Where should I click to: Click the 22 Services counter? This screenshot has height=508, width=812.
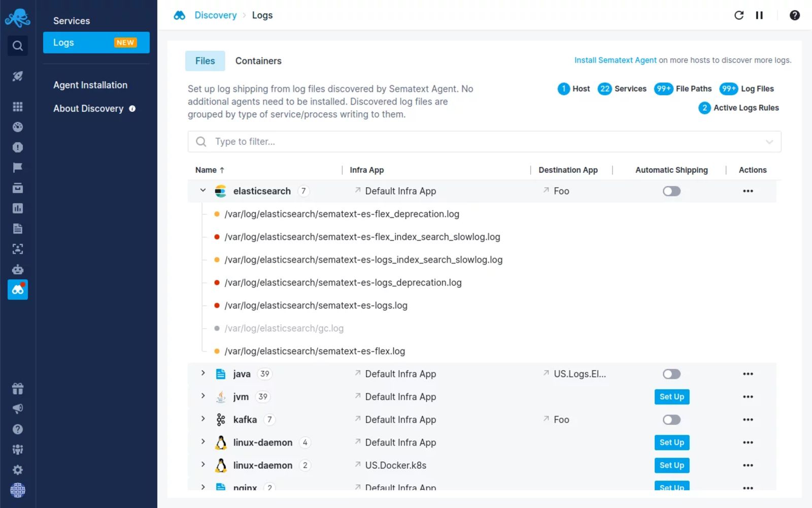click(x=622, y=89)
